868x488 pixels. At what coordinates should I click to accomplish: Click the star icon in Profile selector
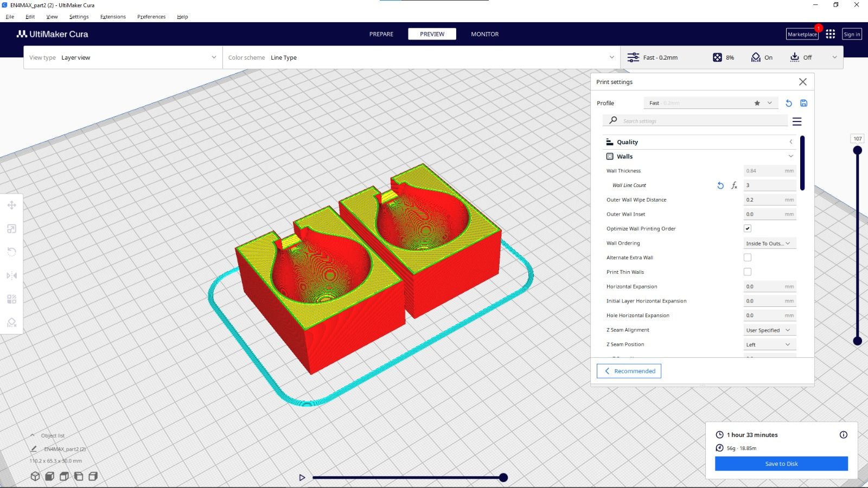757,103
